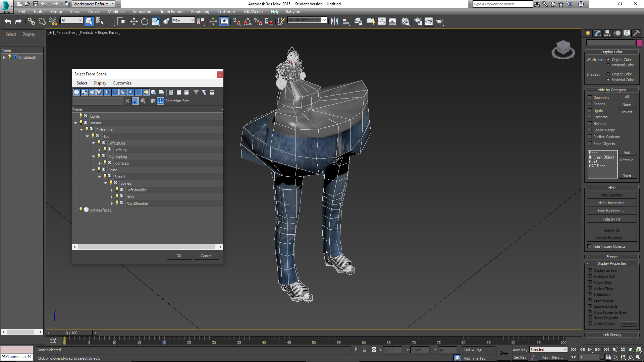The image size is (644, 362).
Task: Open Customize menu in Select From Scene
Action: point(122,83)
